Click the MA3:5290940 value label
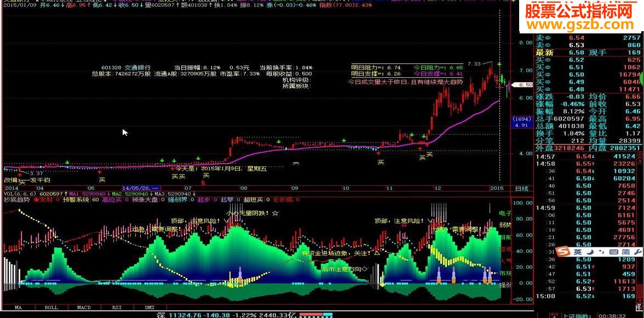The height and width of the screenshot is (318, 644). click(173, 194)
